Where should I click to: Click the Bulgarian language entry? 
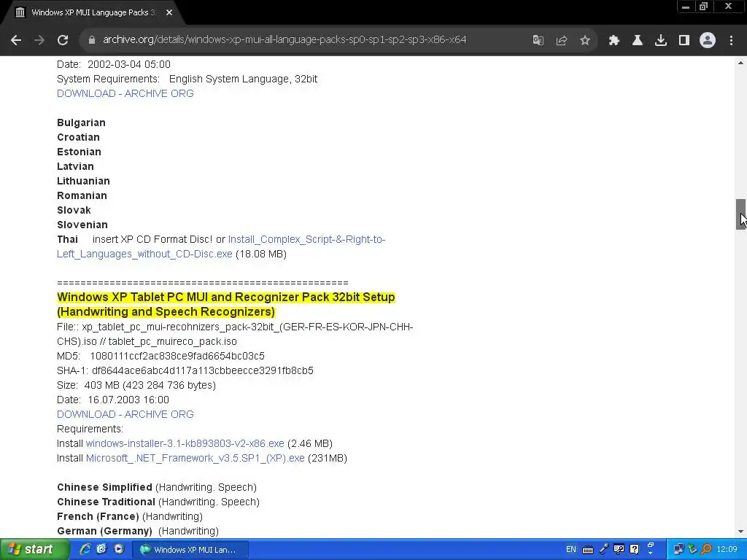pyautogui.click(x=82, y=122)
